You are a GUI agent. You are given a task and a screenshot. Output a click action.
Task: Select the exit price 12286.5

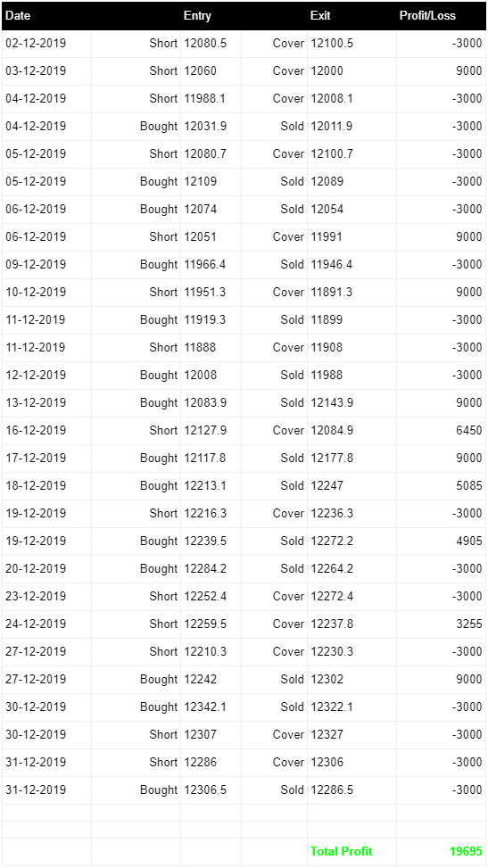click(x=332, y=790)
